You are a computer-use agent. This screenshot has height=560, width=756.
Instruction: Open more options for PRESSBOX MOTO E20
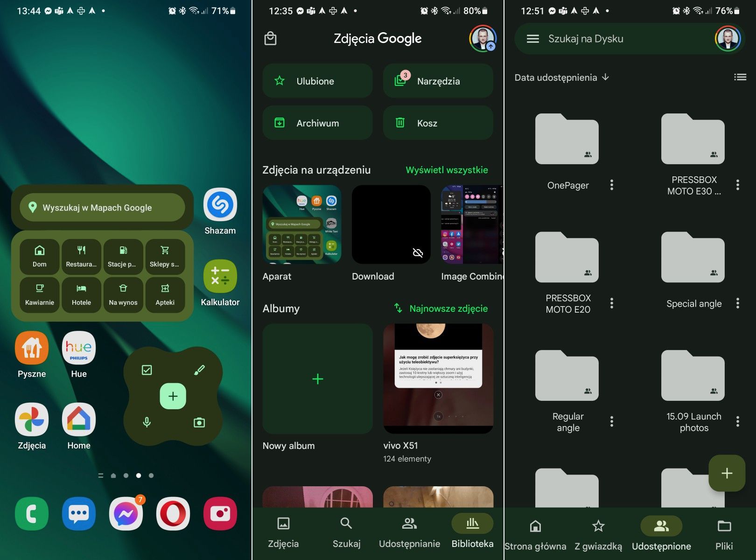tap(611, 303)
